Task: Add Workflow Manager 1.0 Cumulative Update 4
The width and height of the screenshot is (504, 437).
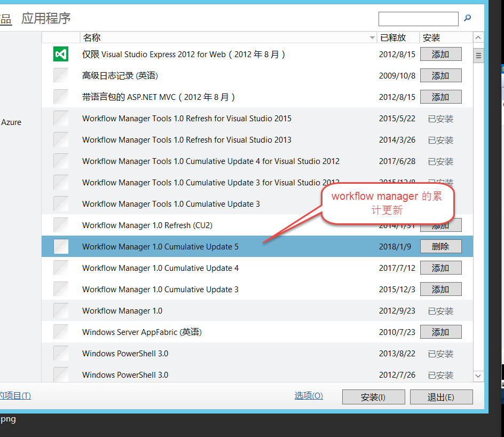Action: (x=440, y=268)
